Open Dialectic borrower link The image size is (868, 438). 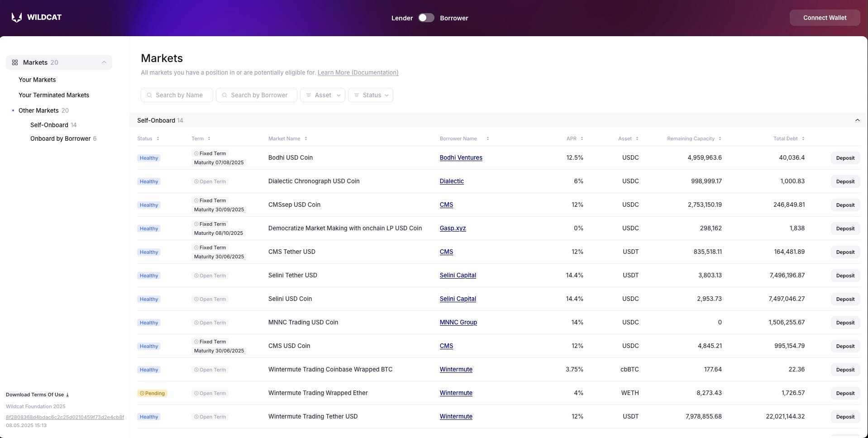[452, 181]
